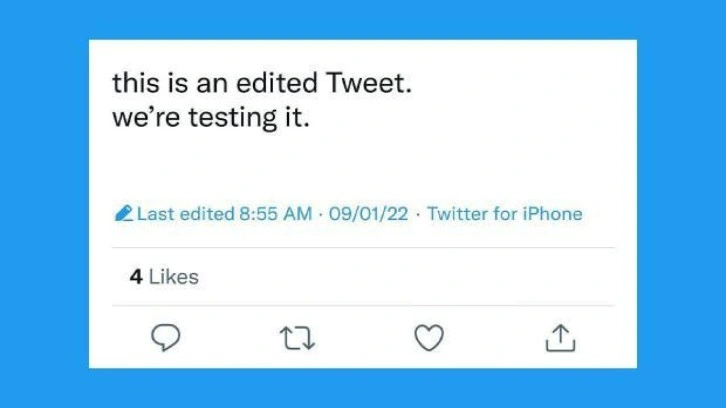Click the "we're testing it." text line
Screen dimensions: 726x408
tap(212, 118)
